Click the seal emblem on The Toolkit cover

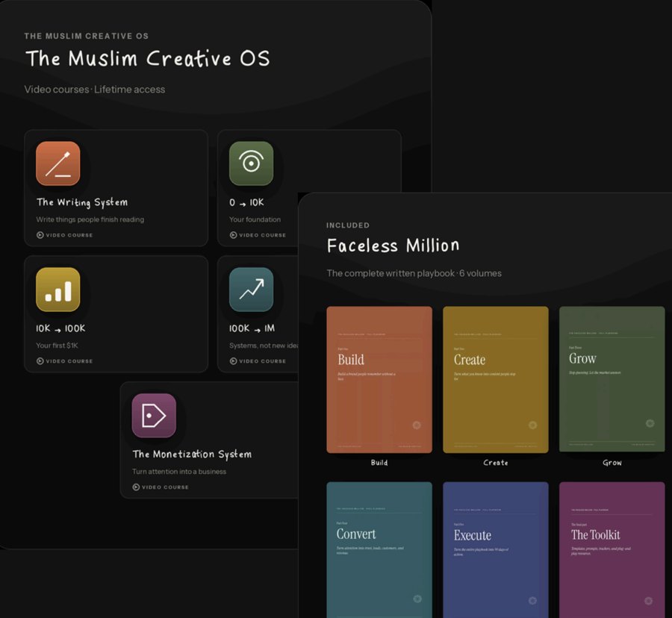(648, 601)
